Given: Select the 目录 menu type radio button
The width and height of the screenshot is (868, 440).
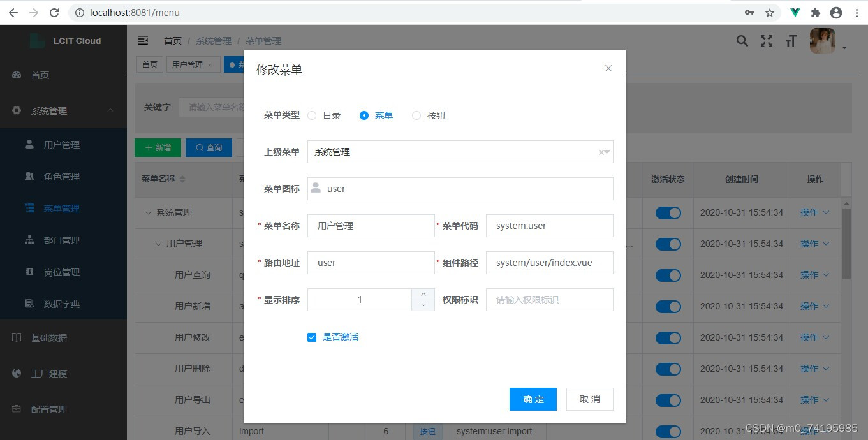Looking at the screenshot, I should 312,115.
